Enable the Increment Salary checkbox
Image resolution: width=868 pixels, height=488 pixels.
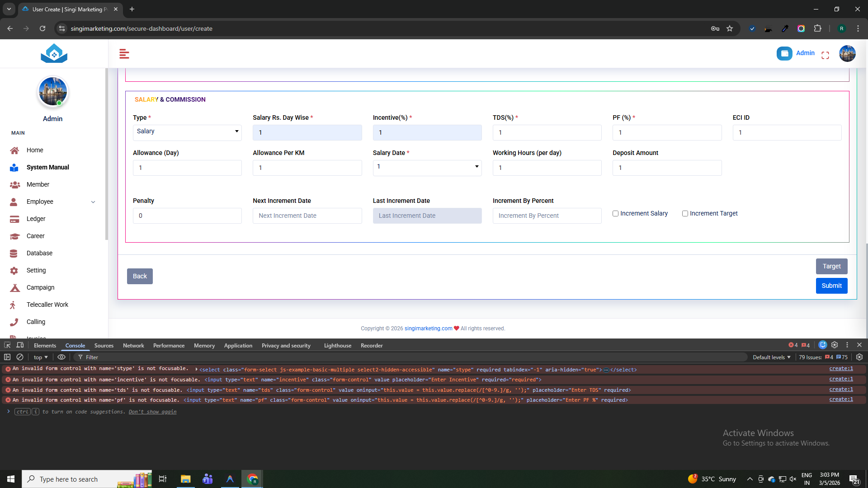615,214
